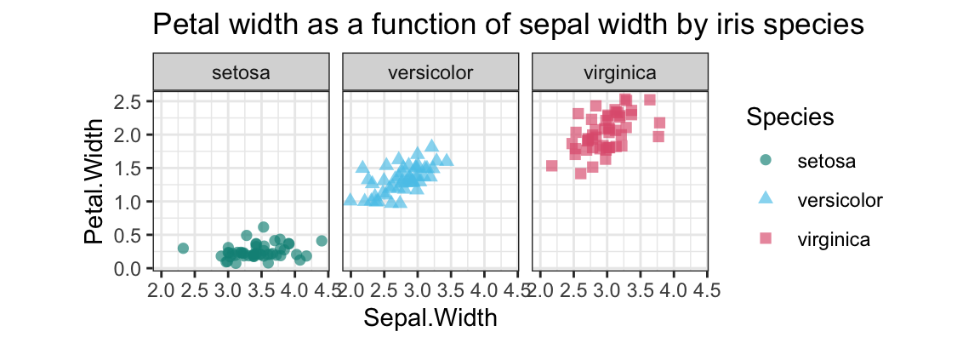Image resolution: width=980 pixels, height=343 pixels.
Task: Select the rightmost setosa data point
Action: coord(322,241)
